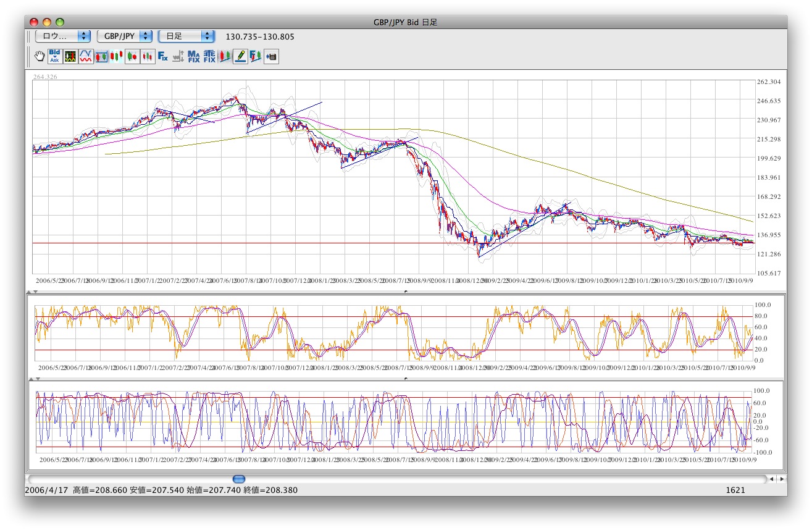This screenshot has width=812, height=530.
Task: Click the scroll right arrow button
Action: click(x=782, y=479)
